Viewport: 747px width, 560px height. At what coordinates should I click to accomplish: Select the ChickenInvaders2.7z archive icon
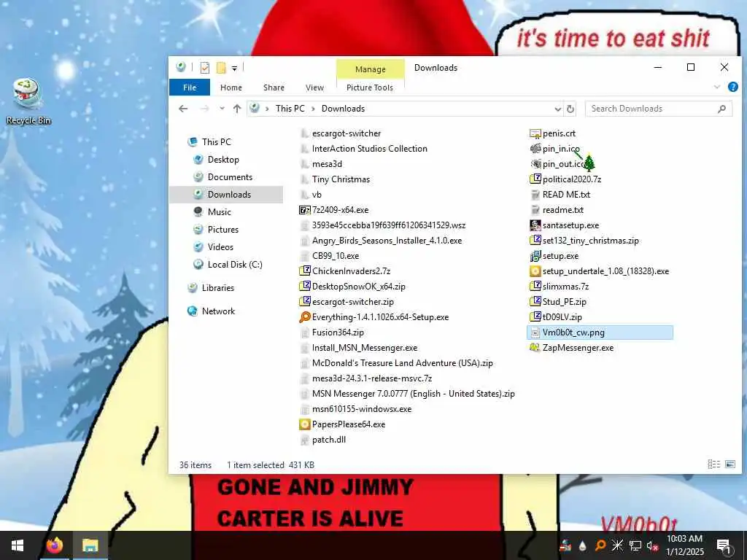(304, 271)
